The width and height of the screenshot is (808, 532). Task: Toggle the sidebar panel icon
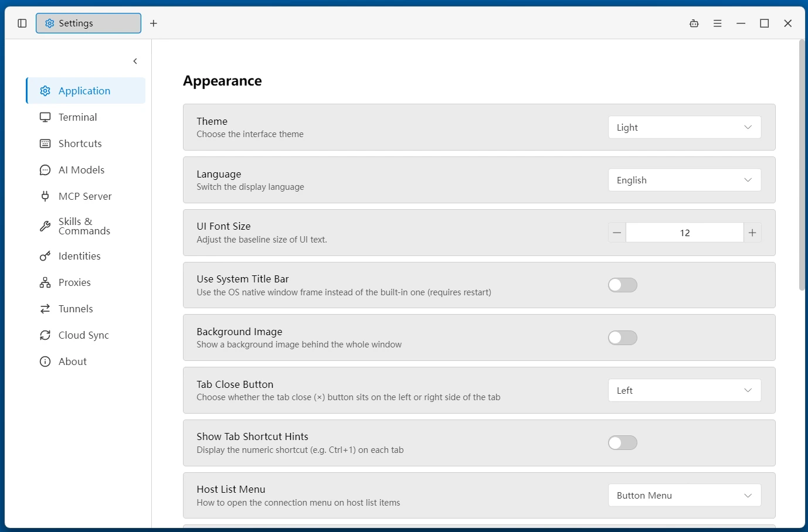pos(22,23)
